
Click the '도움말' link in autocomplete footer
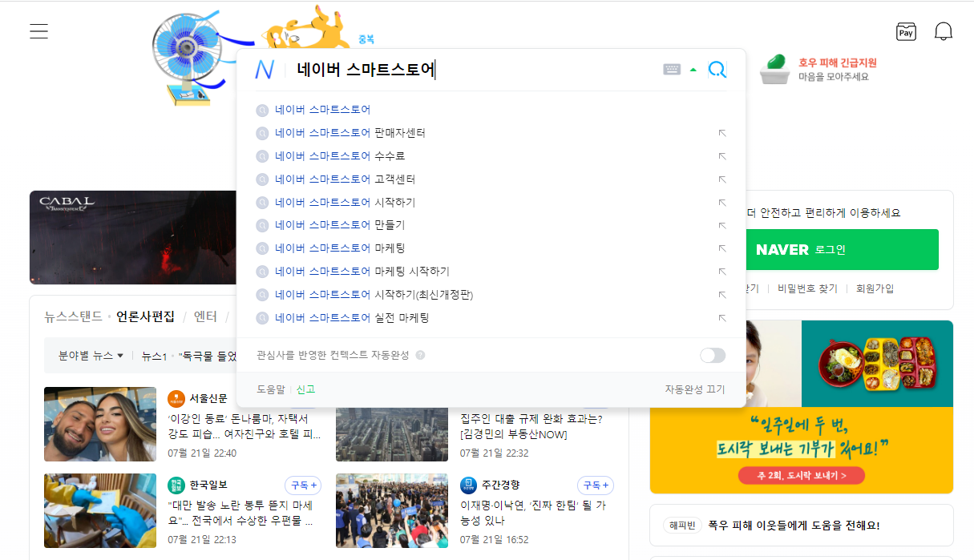tap(271, 389)
